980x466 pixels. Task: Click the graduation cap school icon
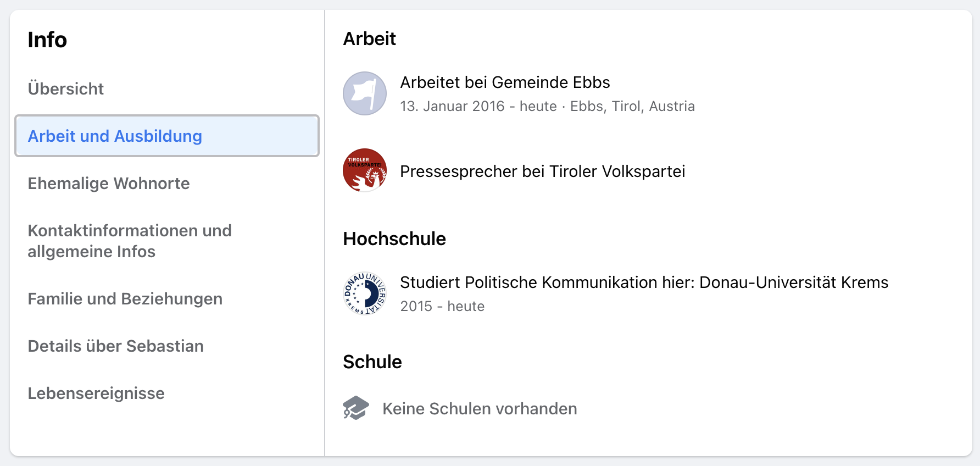tap(356, 408)
